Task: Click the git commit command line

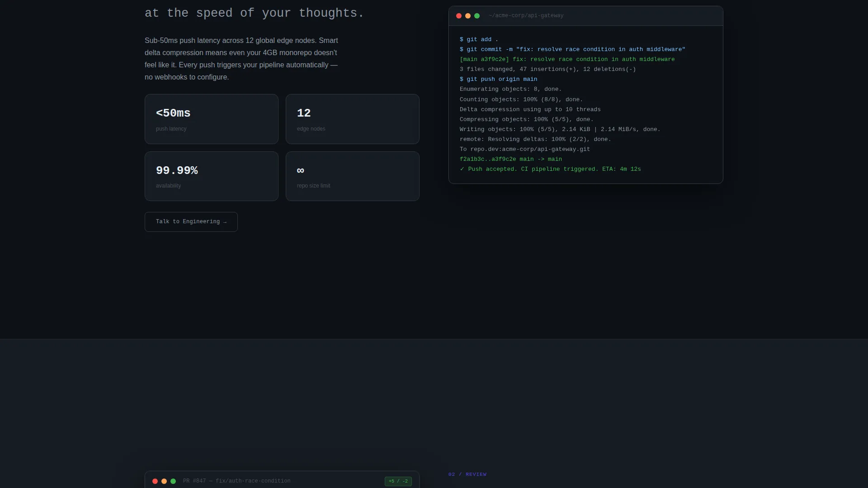Action: pyautogui.click(x=572, y=50)
